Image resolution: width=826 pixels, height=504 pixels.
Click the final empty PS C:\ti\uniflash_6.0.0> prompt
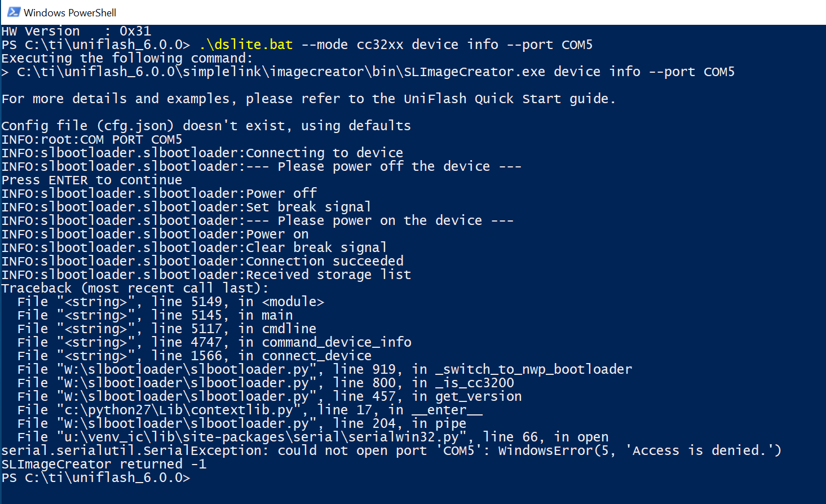pyautogui.click(x=96, y=478)
